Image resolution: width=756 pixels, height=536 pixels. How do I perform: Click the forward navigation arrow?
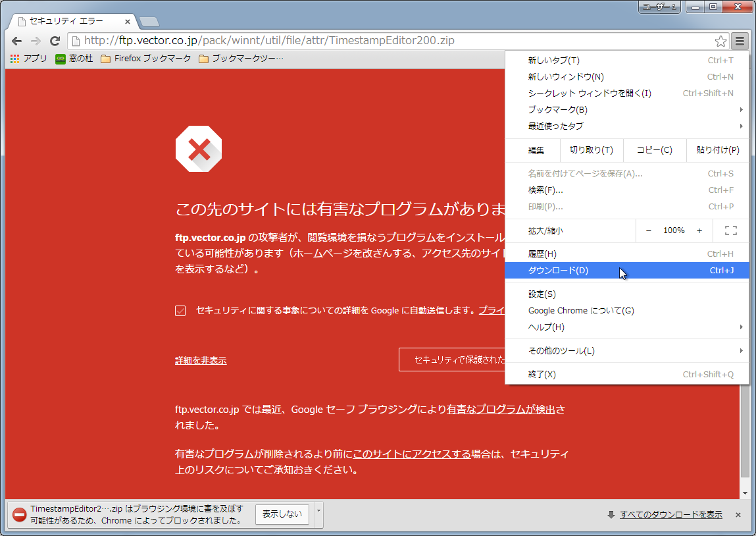(x=36, y=40)
